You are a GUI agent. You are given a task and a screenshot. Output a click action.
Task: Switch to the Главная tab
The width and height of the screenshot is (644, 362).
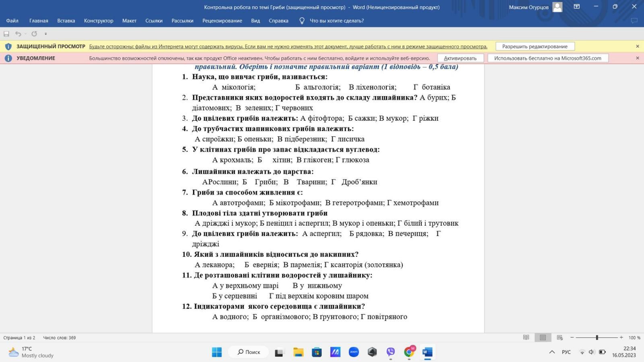pos(39,21)
